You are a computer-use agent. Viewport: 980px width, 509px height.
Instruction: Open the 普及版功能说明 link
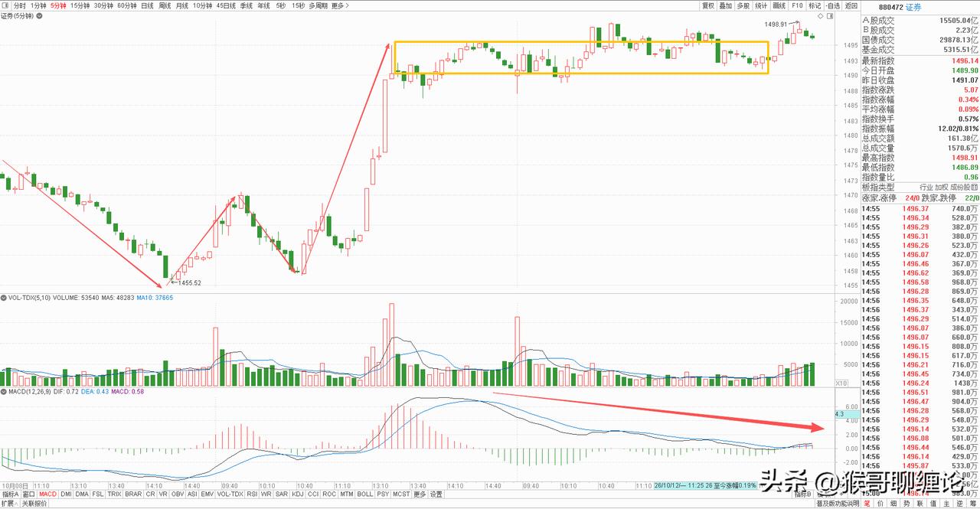[838, 504]
